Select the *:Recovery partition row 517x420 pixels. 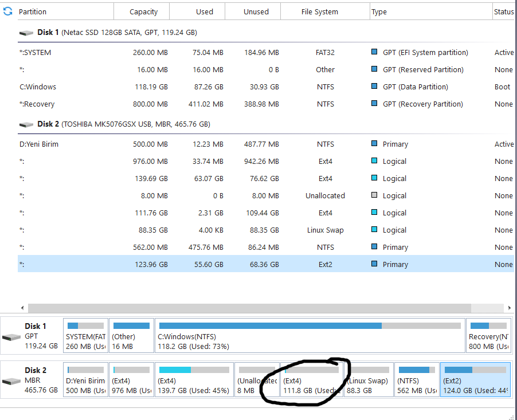click(266, 104)
